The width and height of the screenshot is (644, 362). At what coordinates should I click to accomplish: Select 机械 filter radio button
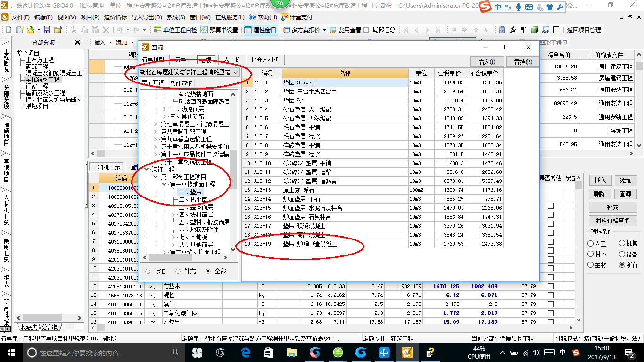pyautogui.click(x=622, y=244)
